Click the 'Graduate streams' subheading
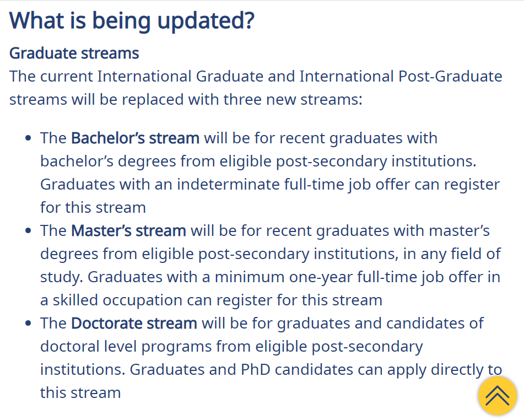Image resolution: width=524 pixels, height=420 pixels. tap(74, 53)
